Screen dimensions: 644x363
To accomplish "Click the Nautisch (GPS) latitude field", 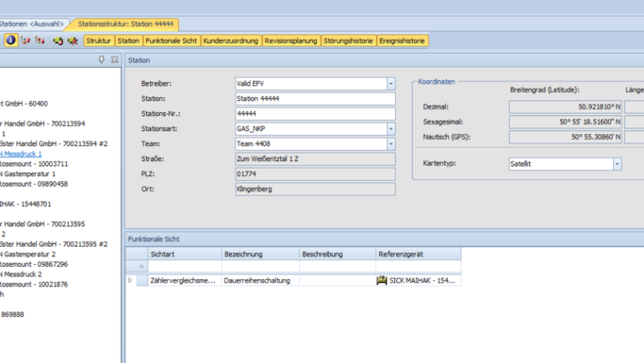I will click(565, 137).
